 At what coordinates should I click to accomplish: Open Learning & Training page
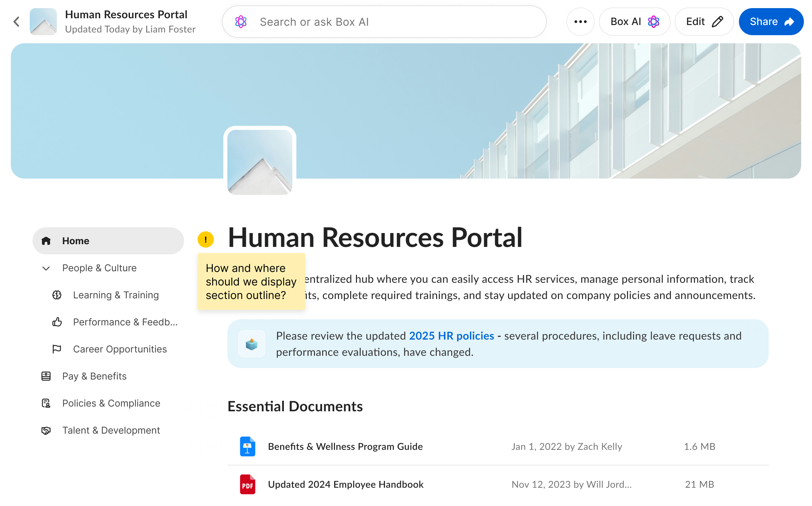[116, 295]
